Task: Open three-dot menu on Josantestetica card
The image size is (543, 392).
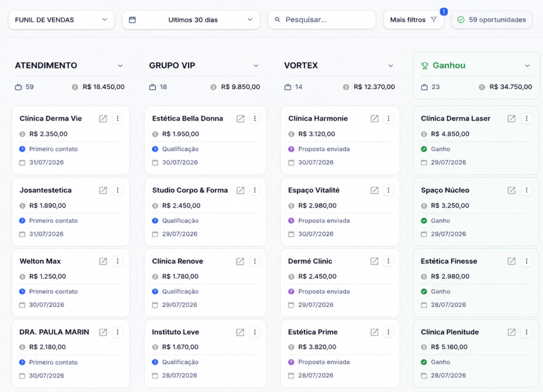Action: pyautogui.click(x=118, y=190)
